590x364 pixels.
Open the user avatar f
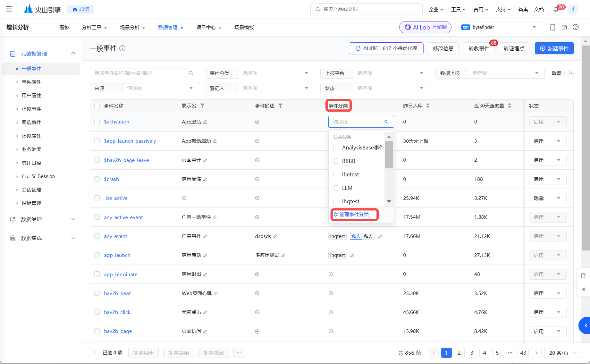tap(573, 10)
